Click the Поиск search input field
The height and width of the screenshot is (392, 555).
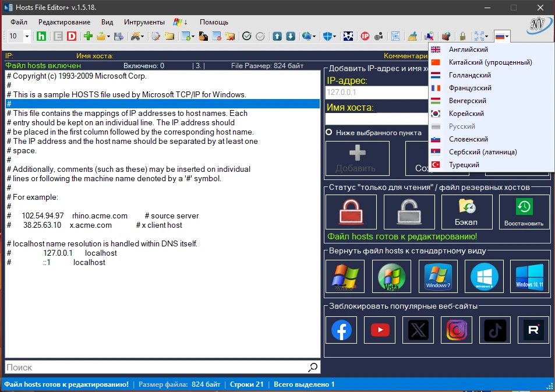coord(155,367)
